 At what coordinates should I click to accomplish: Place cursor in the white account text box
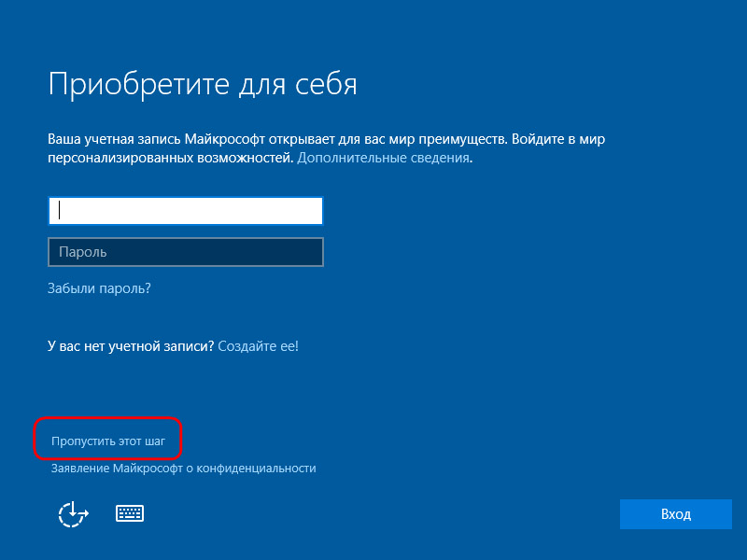coord(185,211)
